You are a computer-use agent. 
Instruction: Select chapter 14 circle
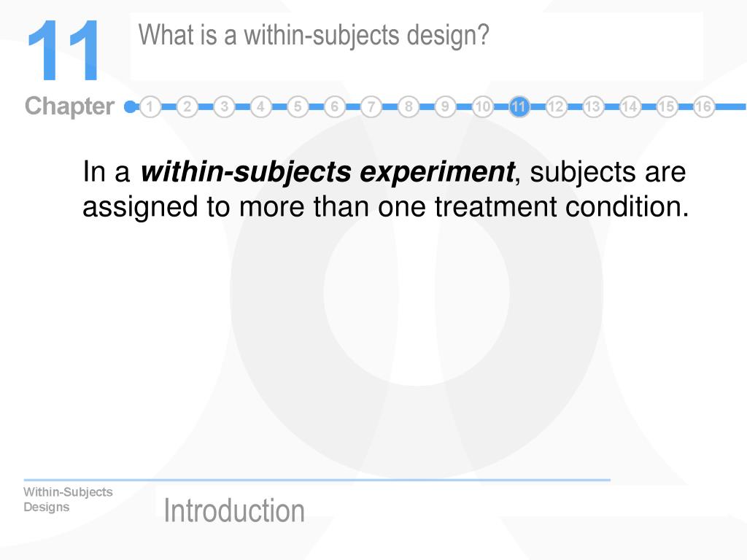tap(630, 106)
